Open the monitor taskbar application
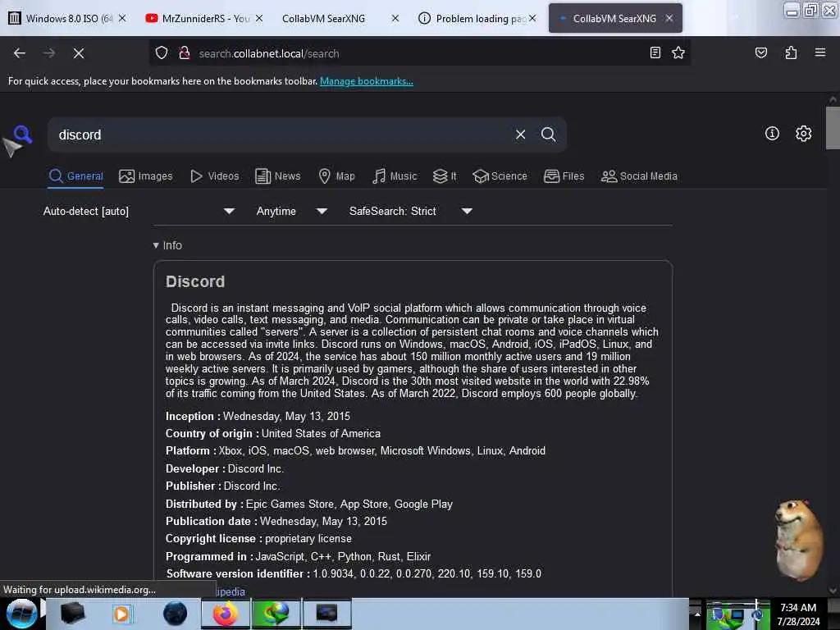Image resolution: width=840 pixels, height=630 pixels. [326, 614]
